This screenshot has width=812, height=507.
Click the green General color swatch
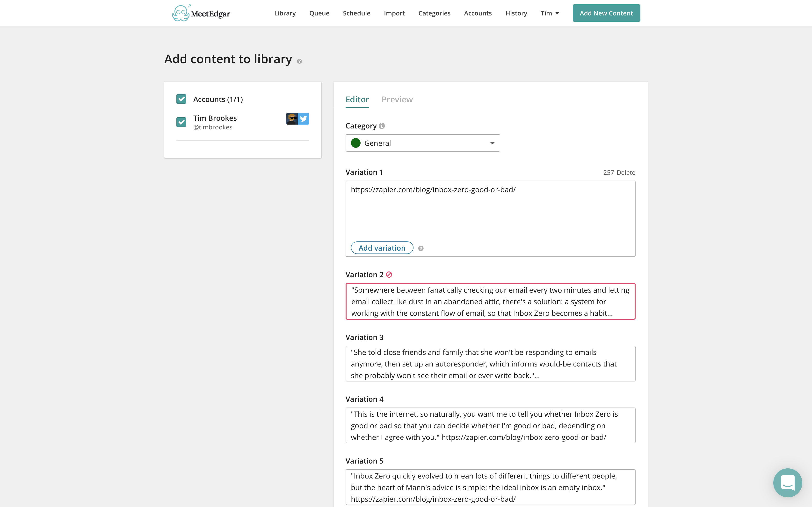356,143
